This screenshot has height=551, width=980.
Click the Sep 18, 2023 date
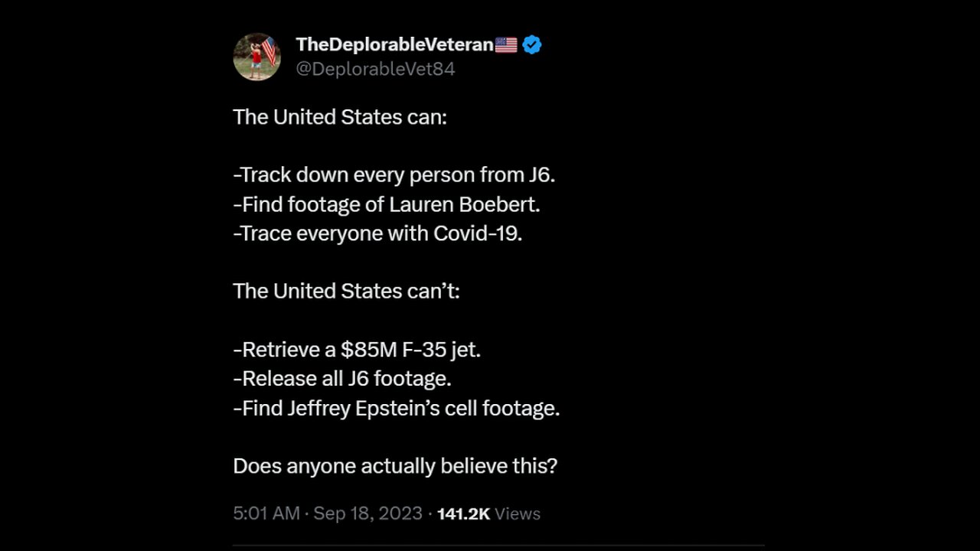[367, 514]
